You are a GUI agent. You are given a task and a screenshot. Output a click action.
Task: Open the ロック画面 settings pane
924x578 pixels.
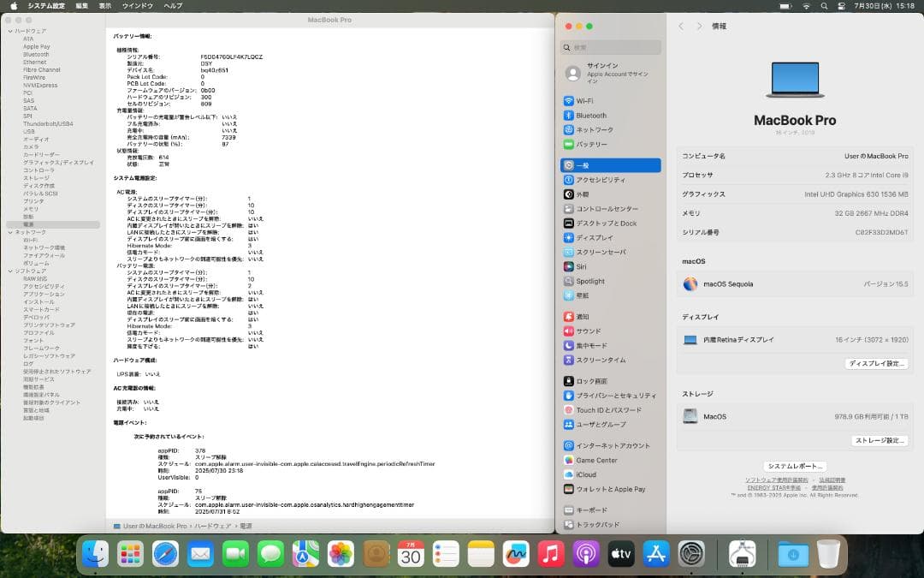point(590,381)
